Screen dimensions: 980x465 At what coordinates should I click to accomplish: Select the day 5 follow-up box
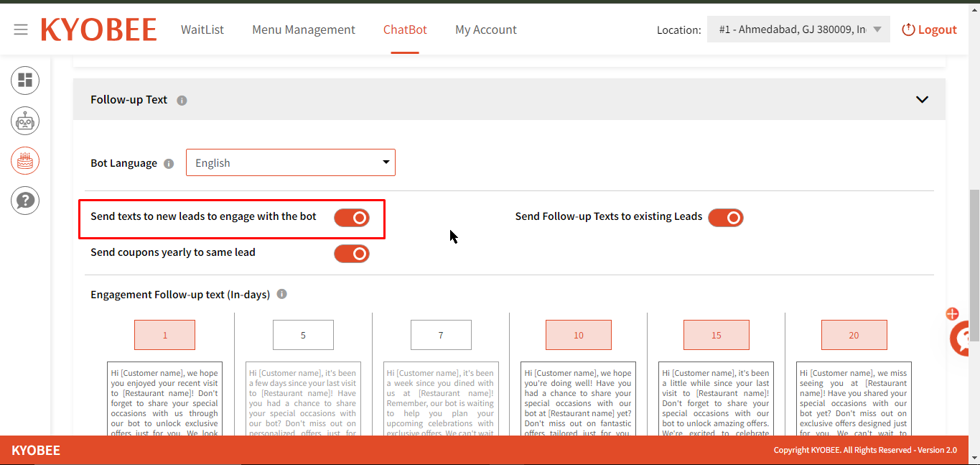click(303, 335)
